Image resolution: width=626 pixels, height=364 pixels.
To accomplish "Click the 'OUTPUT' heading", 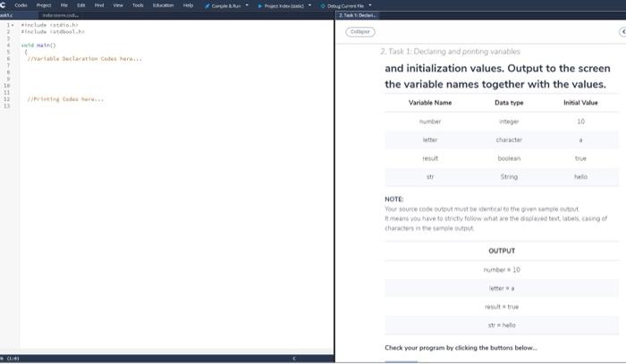I will point(502,250).
